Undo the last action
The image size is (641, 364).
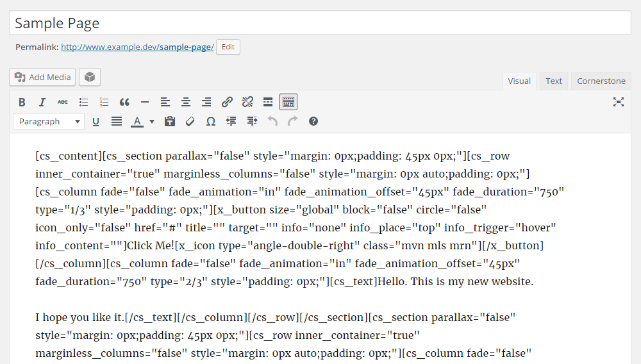(x=272, y=121)
